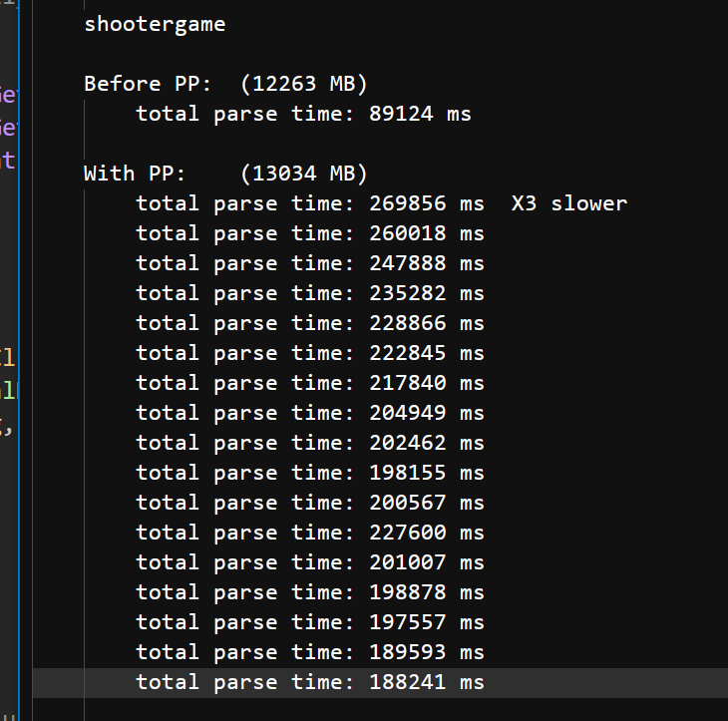The height and width of the screenshot is (721, 728).
Task: Click the '222845 ms' parse time line
Action: click(x=310, y=353)
